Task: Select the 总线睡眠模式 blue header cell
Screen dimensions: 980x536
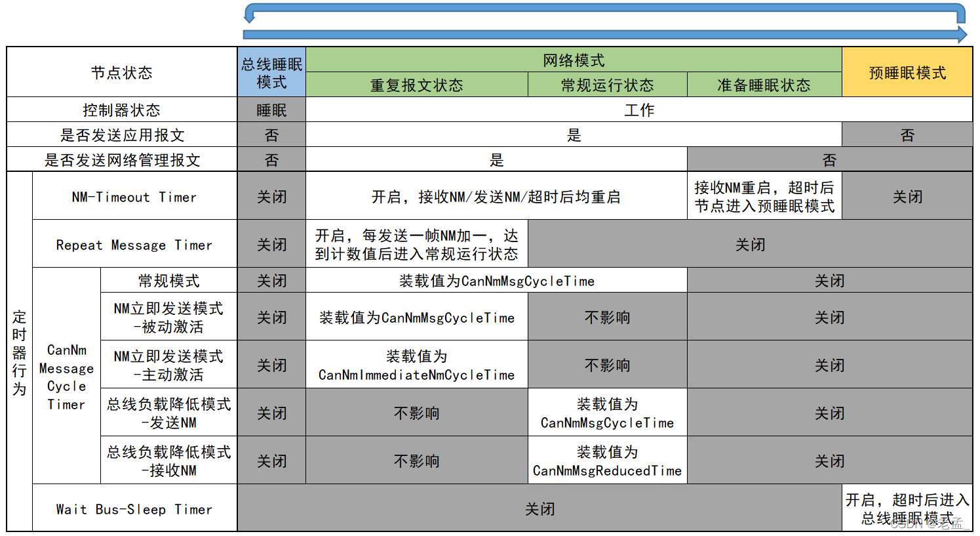Action: 271,72
